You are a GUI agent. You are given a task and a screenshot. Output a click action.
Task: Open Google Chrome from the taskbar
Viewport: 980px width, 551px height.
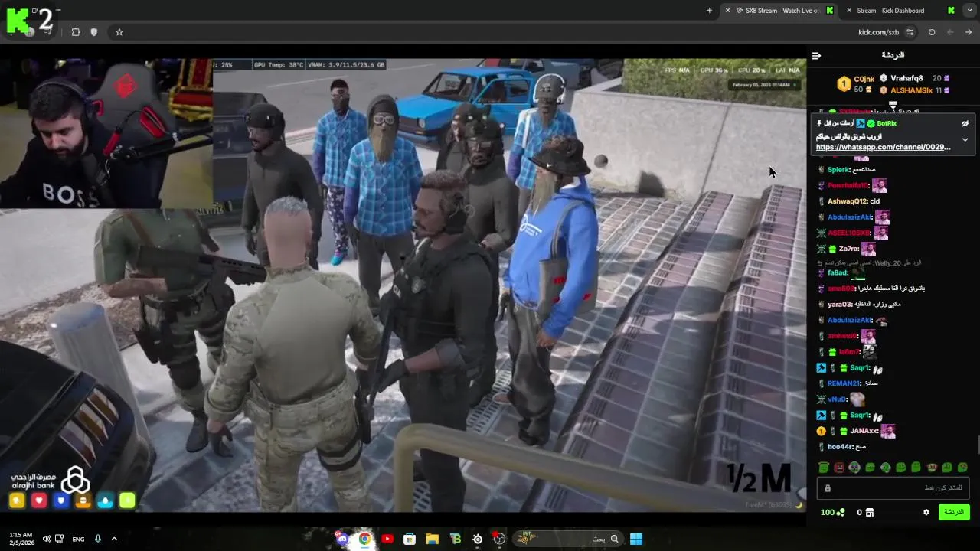(364, 539)
